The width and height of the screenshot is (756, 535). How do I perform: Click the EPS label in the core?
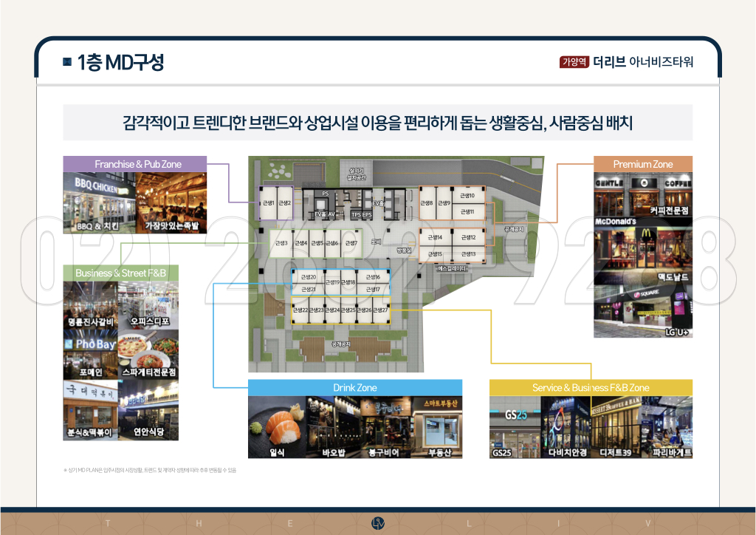pos(368,214)
